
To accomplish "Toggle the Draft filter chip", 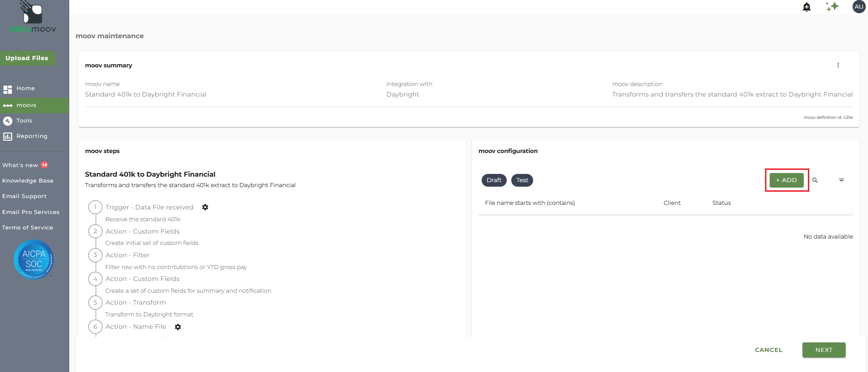I will pos(494,180).
